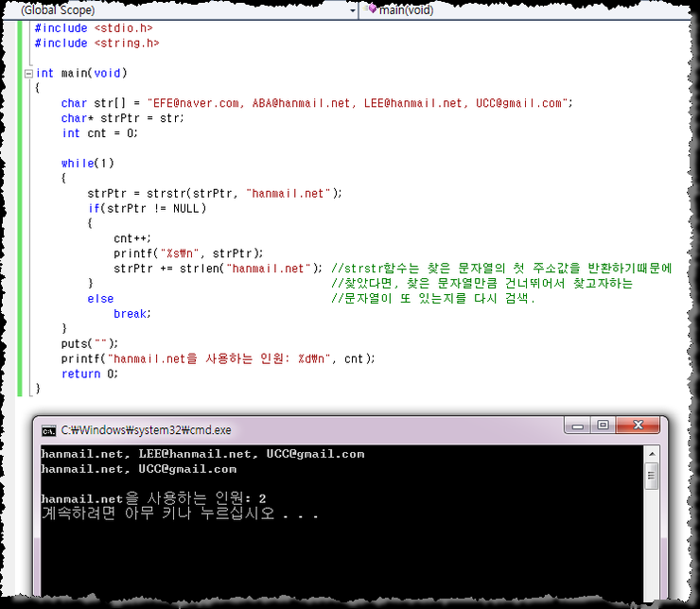This screenshot has height=609, width=700.
Task: Click console prompt '계속하려면 아무 키나 누르십시오'
Action: tap(180, 513)
